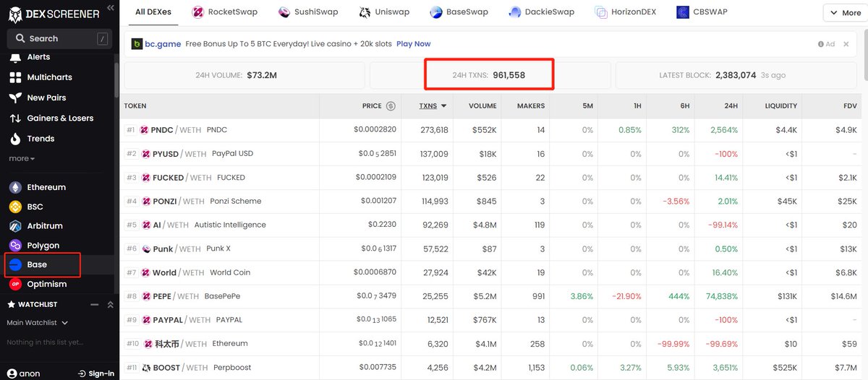Filter by RocketSwap tab
Viewport: 868px width, 380px height.
pyautogui.click(x=224, y=12)
